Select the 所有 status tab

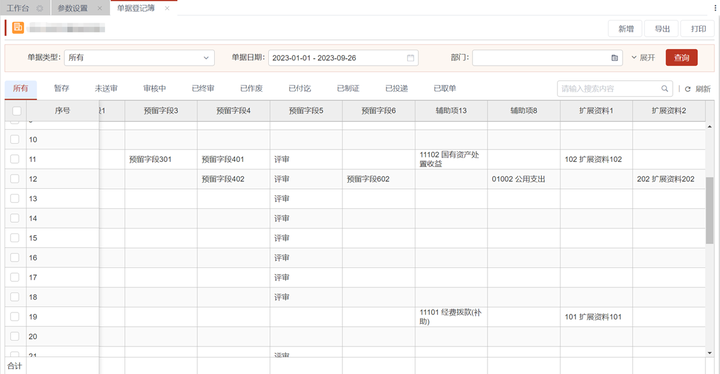21,89
